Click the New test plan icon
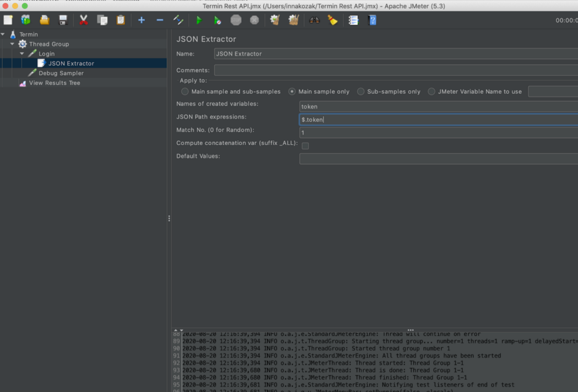The height and width of the screenshot is (392, 578). pyautogui.click(x=8, y=20)
